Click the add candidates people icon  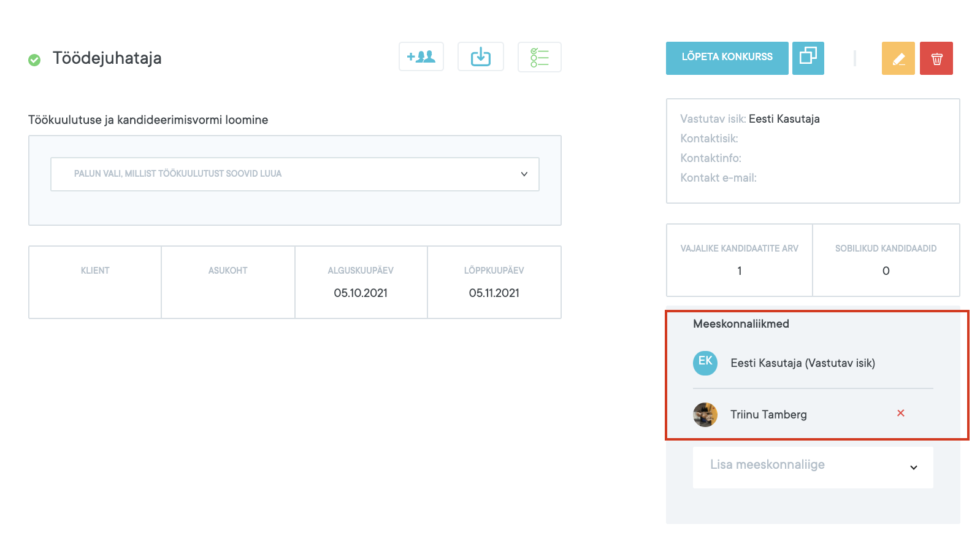[421, 57]
